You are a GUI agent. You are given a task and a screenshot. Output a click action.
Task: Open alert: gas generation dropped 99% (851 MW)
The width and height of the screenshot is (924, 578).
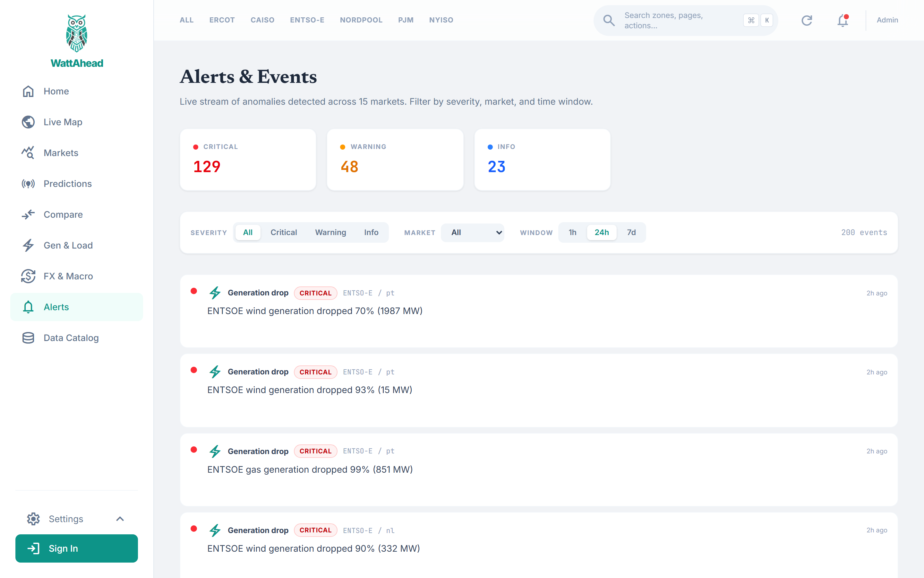click(539, 470)
